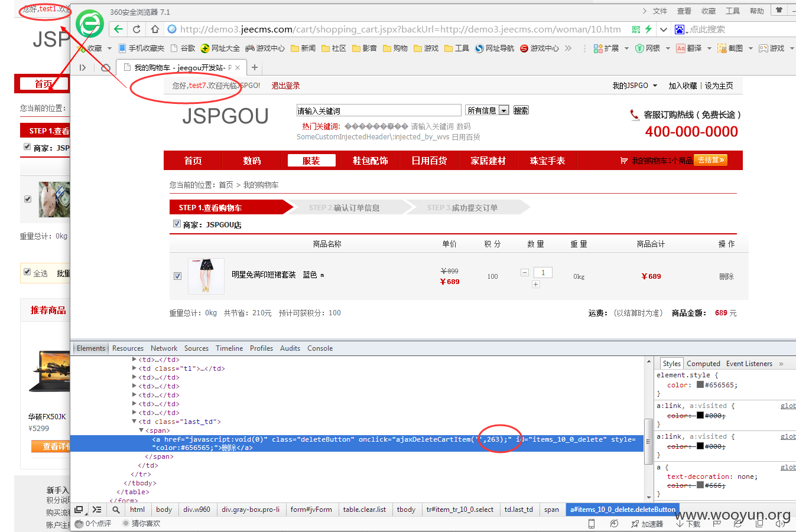The width and height of the screenshot is (796, 532).
Task: Show more Styles pane tabs chevron
Action: point(781,364)
